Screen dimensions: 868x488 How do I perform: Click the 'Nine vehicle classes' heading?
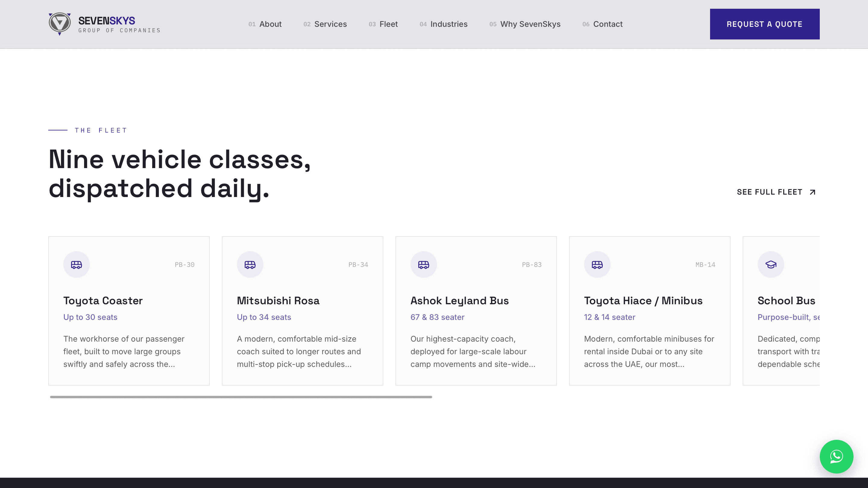click(x=180, y=174)
